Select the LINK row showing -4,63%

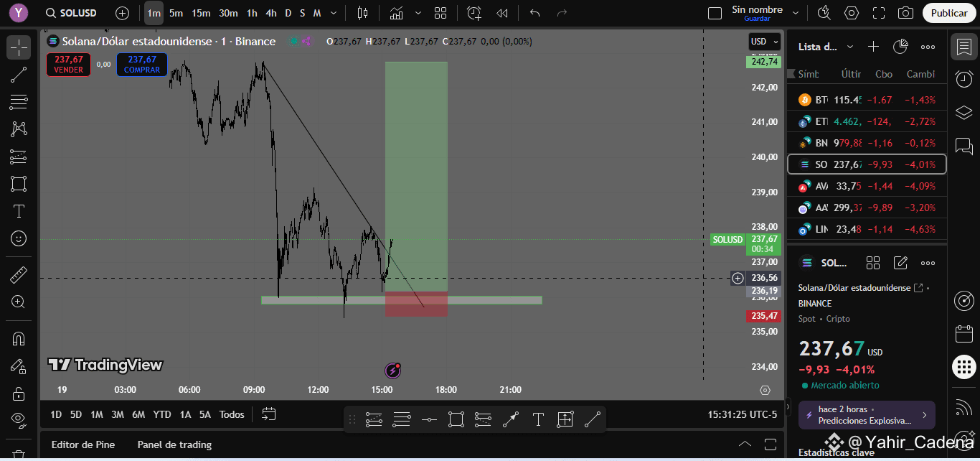[x=867, y=229]
